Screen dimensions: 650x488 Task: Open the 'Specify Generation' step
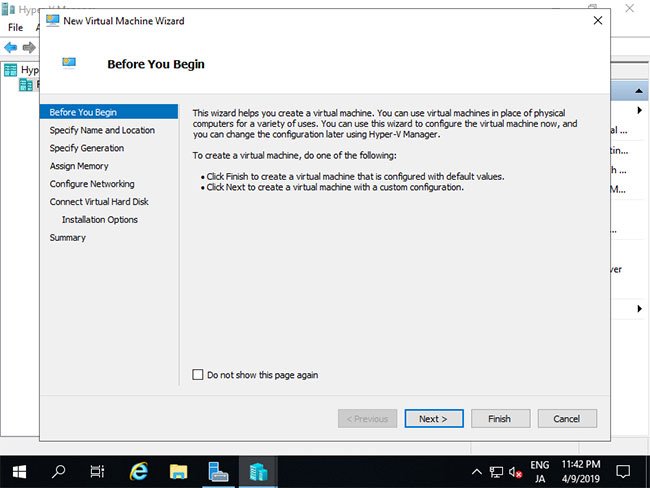pyautogui.click(x=87, y=148)
